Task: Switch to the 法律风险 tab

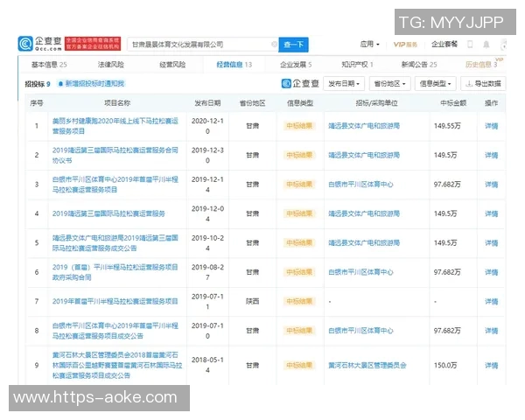Action: [x=111, y=64]
